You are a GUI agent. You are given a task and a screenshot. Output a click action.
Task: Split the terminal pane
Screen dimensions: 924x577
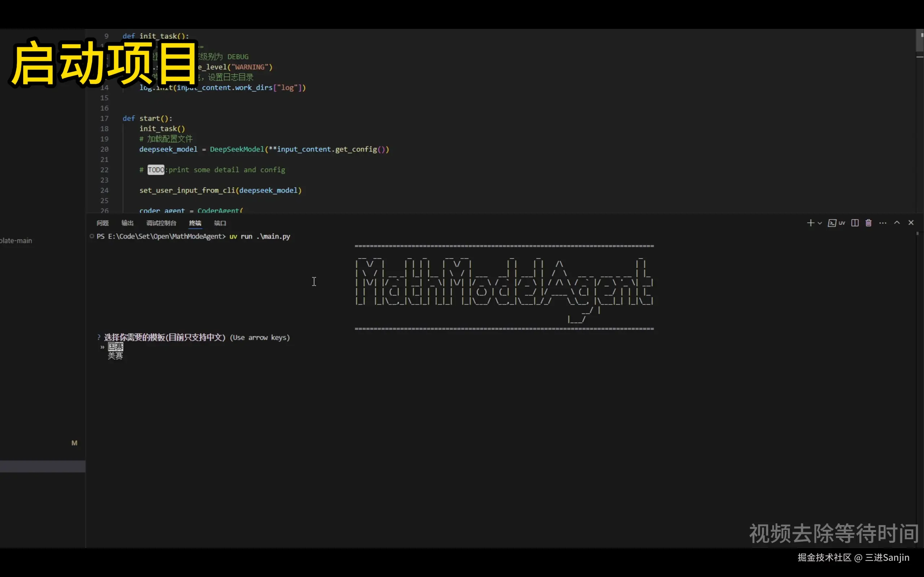point(855,223)
